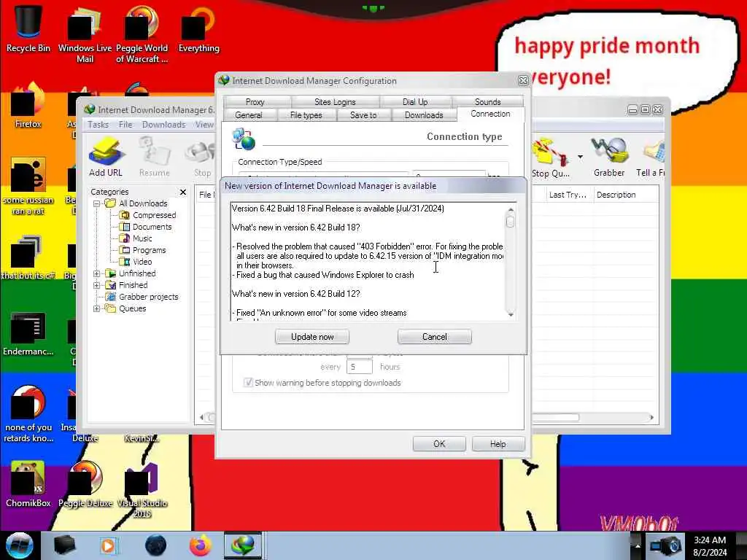Click the changelog scrollbar up arrow

click(x=511, y=209)
